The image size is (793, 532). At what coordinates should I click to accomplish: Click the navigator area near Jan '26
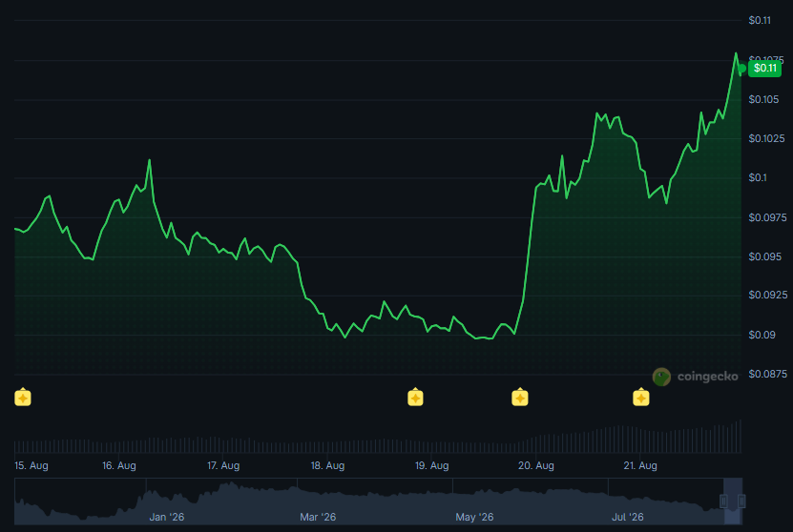pos(166,517)
